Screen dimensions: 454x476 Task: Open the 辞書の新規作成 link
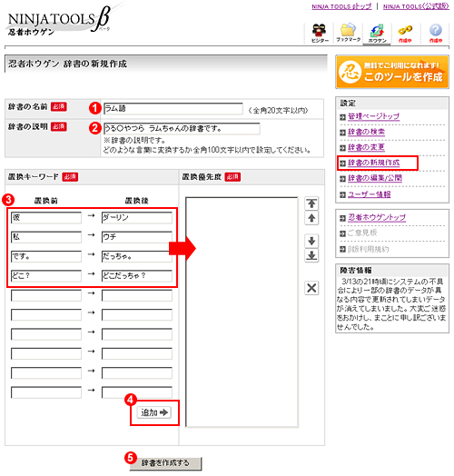pos(373,163)
